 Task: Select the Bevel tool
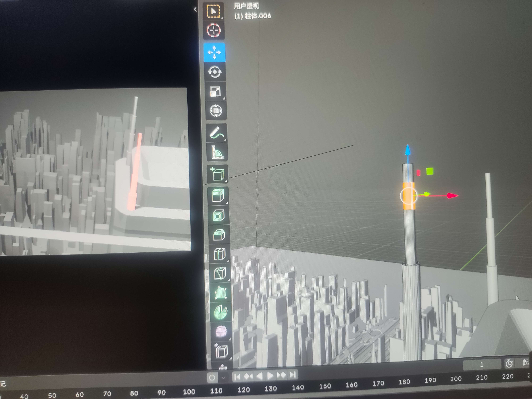(x=219, y=235)
